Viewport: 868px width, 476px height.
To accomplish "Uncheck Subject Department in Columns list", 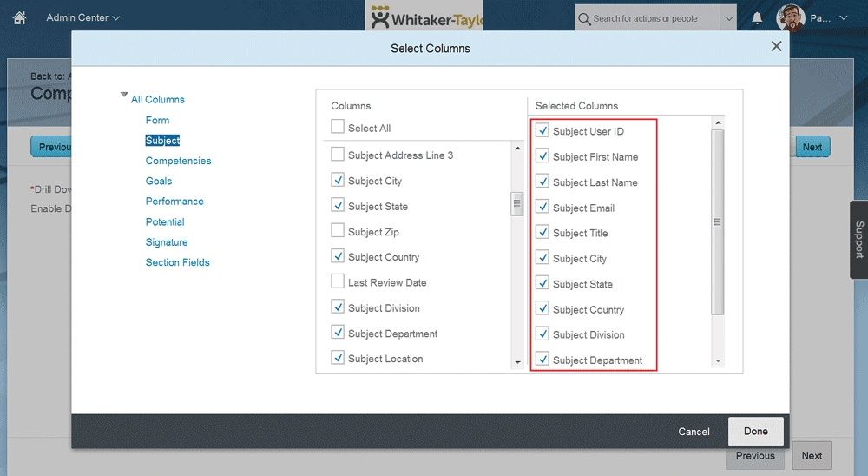I will [x=338, y=332].
